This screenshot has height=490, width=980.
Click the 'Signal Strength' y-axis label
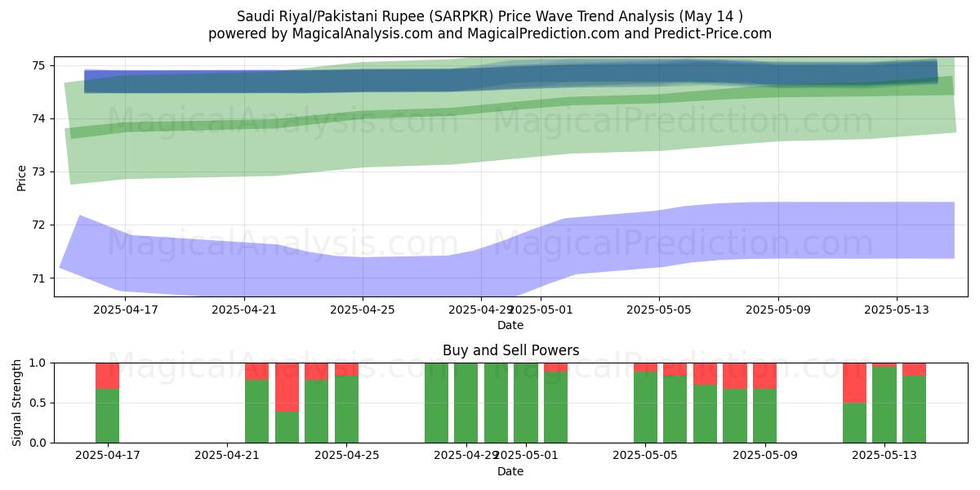coord(17,403)
